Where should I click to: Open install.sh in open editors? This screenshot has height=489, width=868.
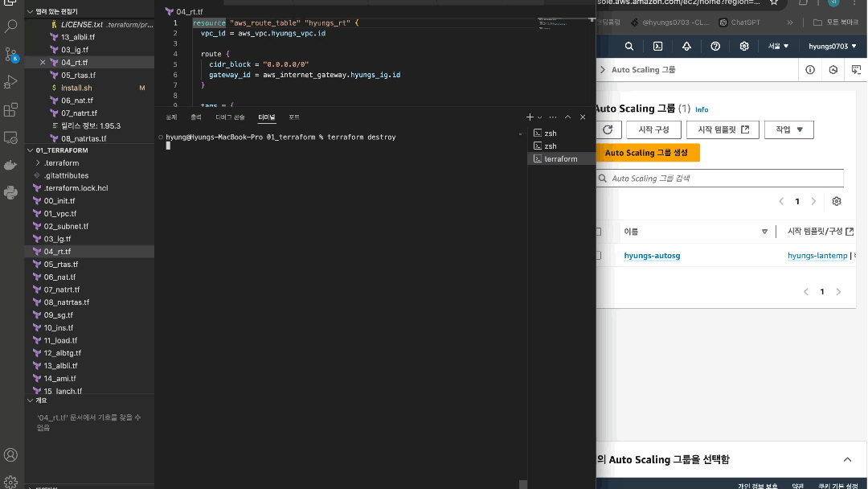[x=76, y=88]
